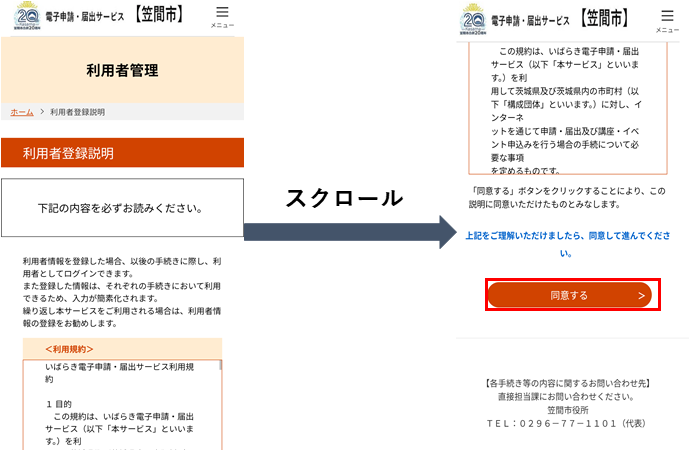Click the 利用者管理 page title
This screenshot has height=451, width=690.
[x=122, y=70]
